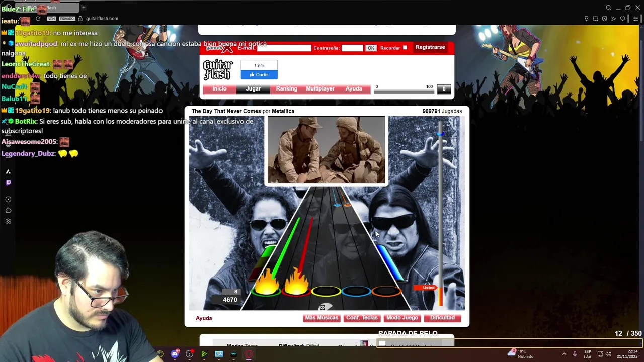
Task: Open Twitch in the Opera sidebar
Action: (8, 183)
